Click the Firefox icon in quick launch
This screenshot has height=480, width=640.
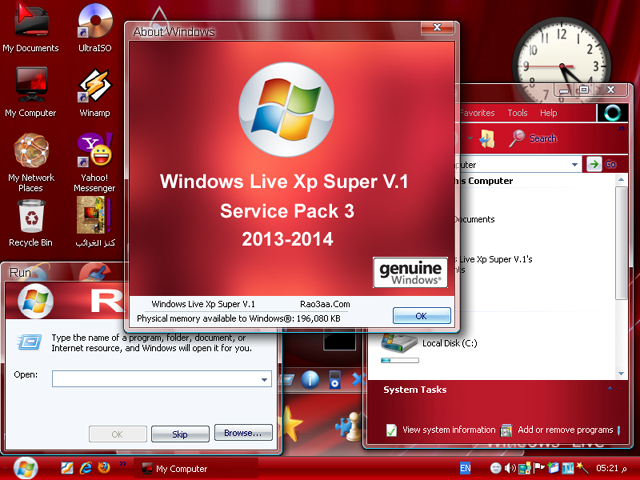tap(103, 468)
